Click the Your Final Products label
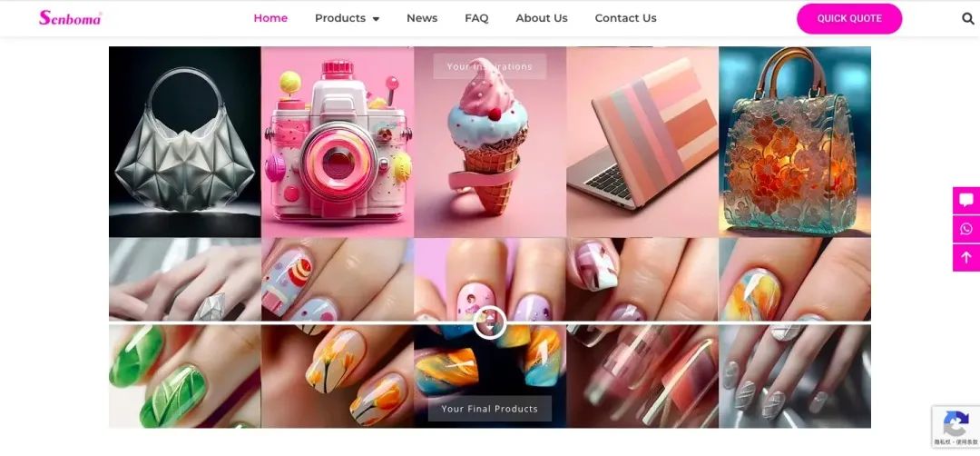Viewport: 980px width, 456px height. [489, 409]
